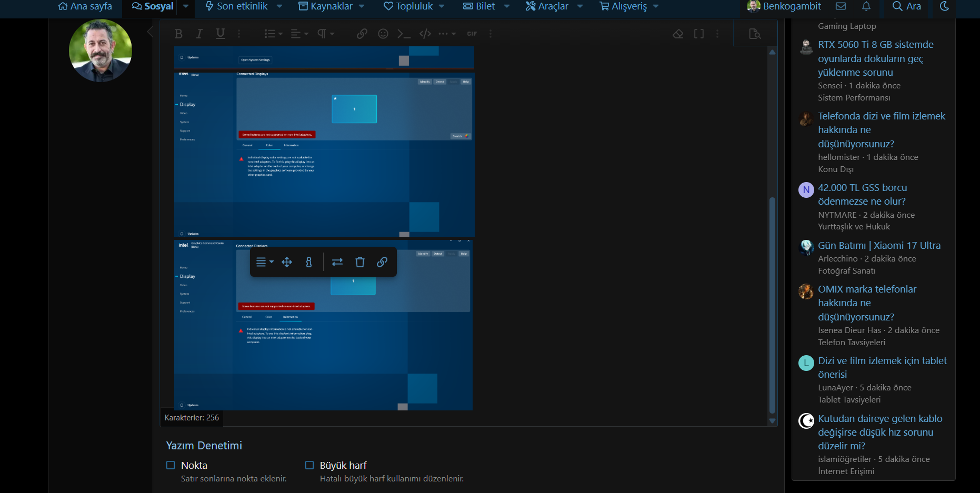The height and width of the screenshot is (493, 980).
Task: Switch to dark mode moon icon
Action: [x=945, y=6]
